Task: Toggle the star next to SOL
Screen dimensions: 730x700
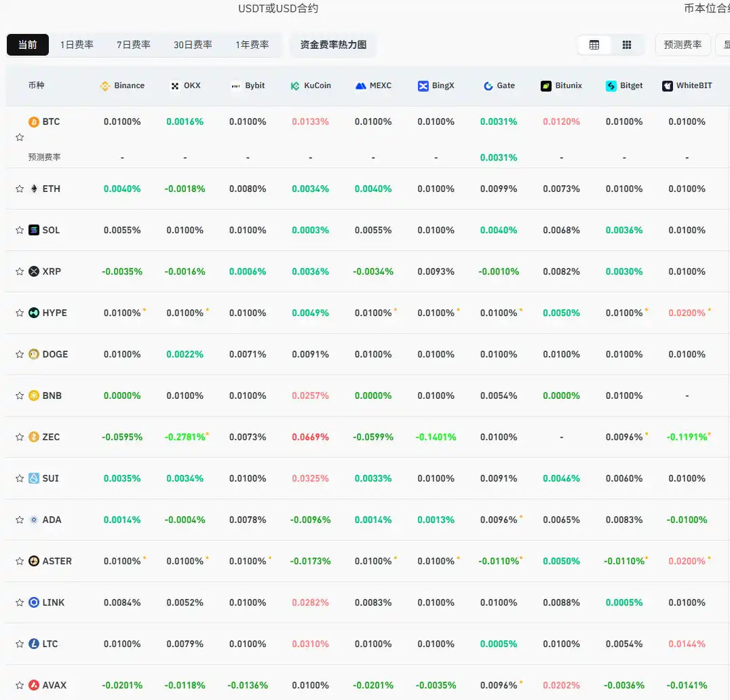Action: (x=20, y=231)
